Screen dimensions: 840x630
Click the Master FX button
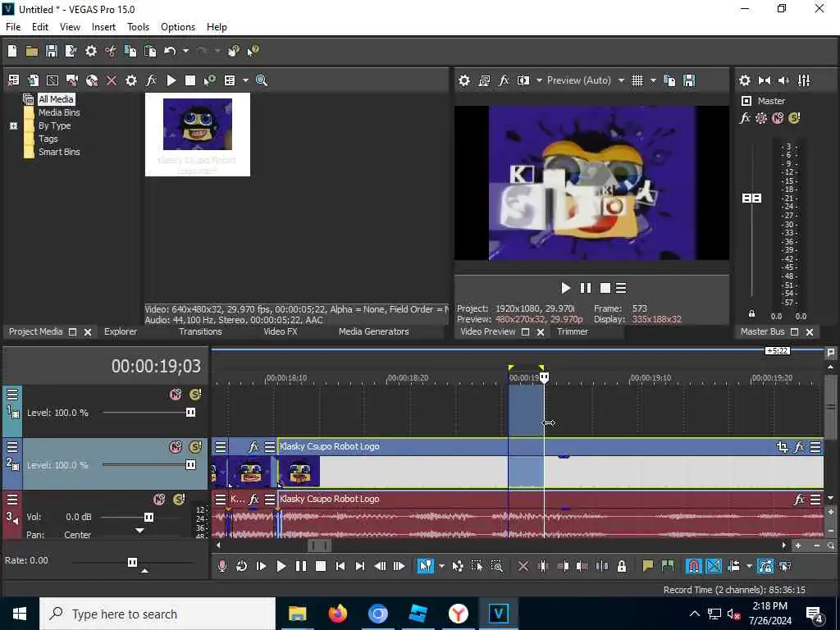pyautogui.click(x=745, y=118)
